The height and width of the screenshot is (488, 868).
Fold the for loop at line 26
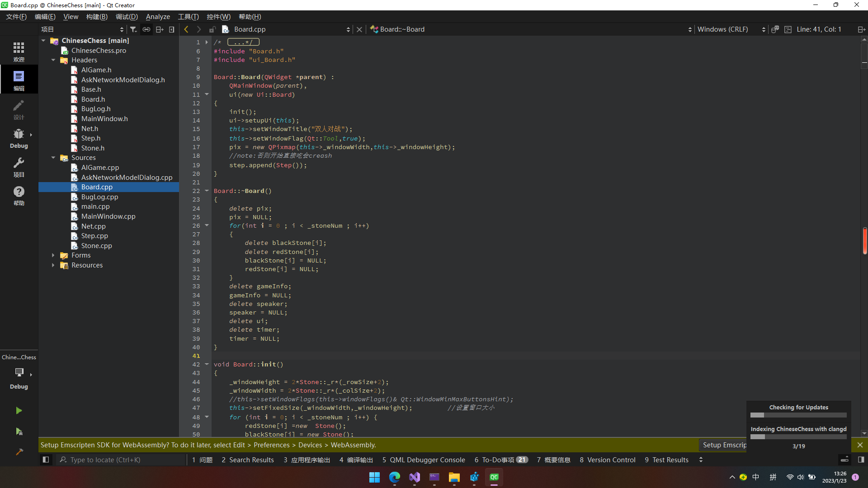pyautogui.click(x=207, y=225)
